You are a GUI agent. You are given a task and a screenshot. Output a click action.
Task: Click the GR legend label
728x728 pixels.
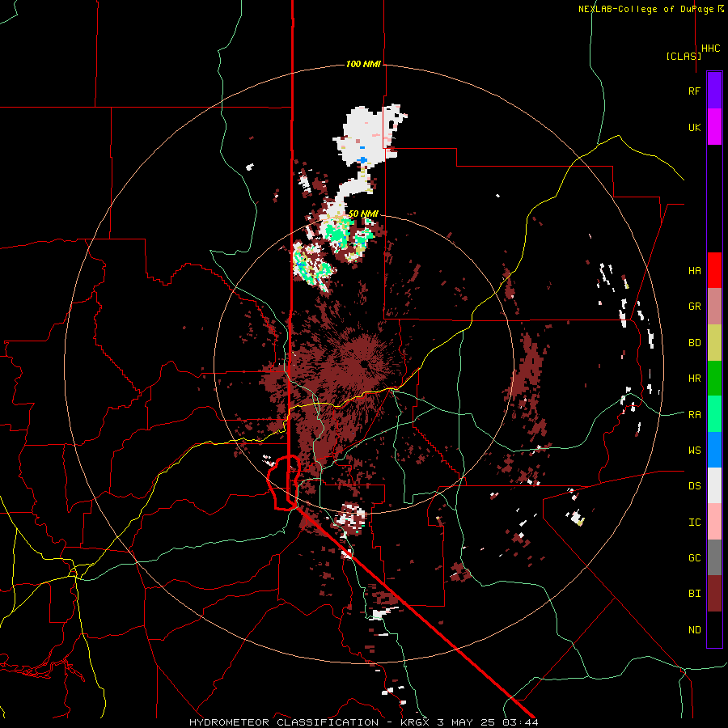click(694, 307)
